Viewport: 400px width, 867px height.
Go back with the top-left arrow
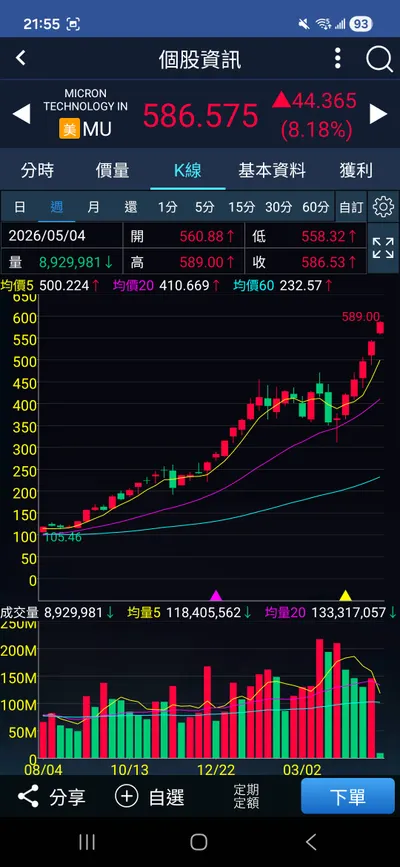[x=21, y=58]
